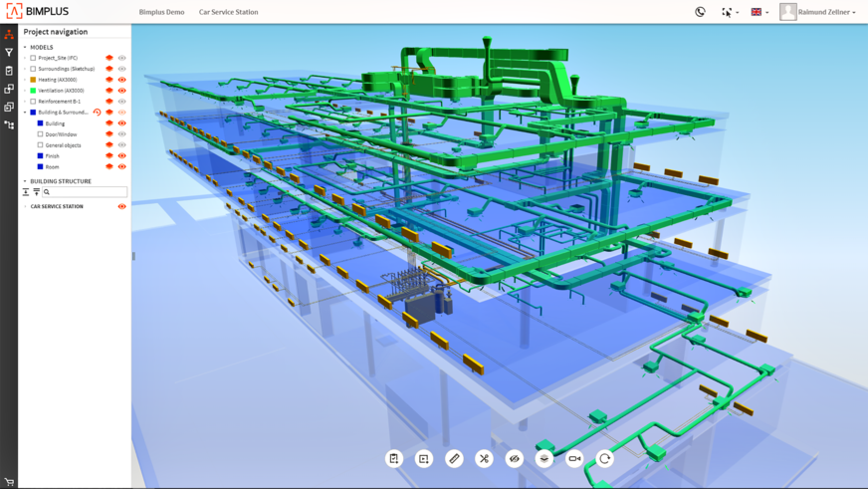The width and height of the screenshot is (868, 489).
Task: Select the measure ruler tool
Action: (454, 458)
